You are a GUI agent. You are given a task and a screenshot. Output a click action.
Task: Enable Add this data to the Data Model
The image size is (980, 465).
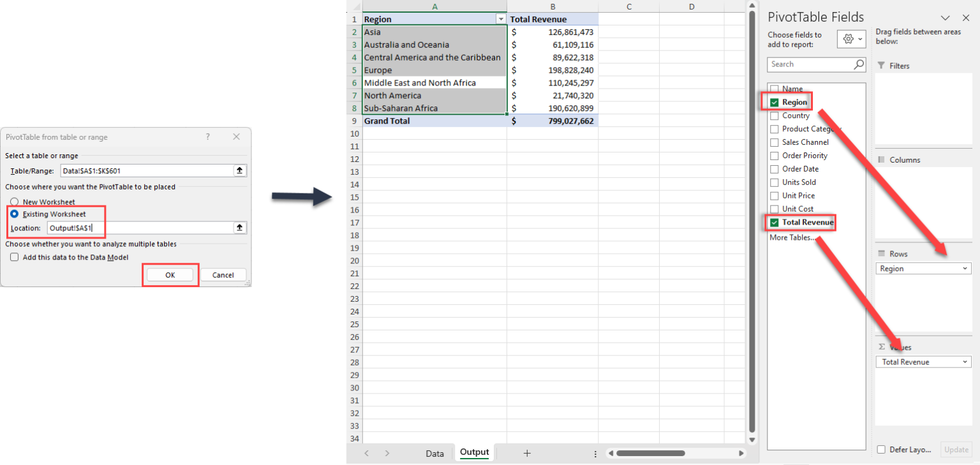[14, 256]
